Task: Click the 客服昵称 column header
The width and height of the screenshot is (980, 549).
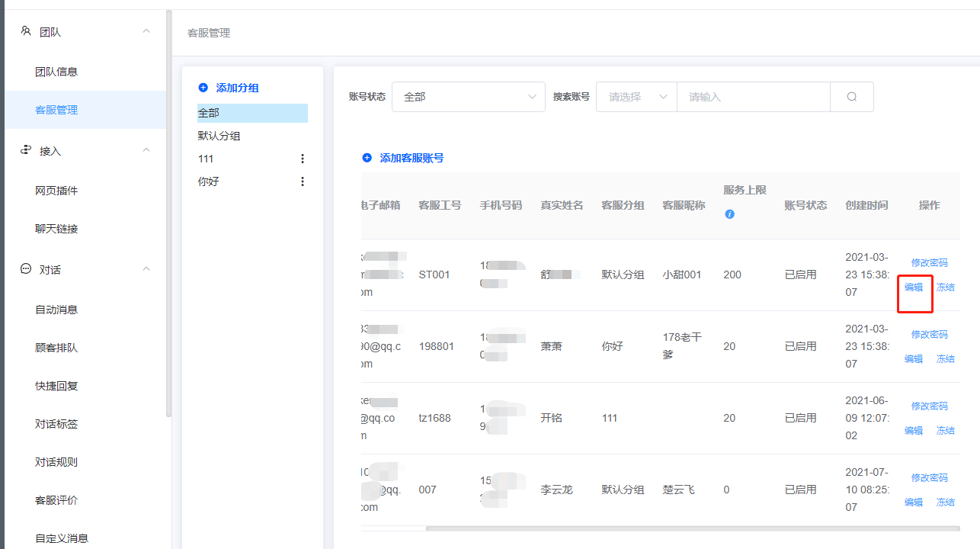Action: (x=684, y=205)
